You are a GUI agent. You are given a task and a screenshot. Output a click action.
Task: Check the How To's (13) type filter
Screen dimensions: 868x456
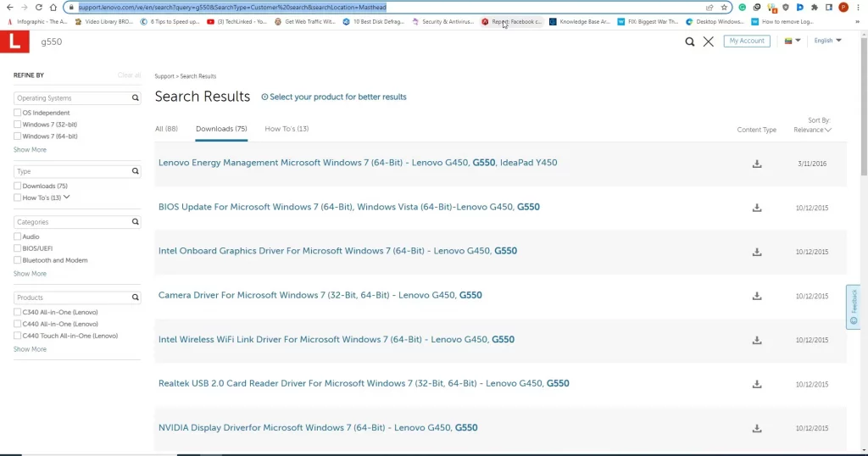click(17, 197)
